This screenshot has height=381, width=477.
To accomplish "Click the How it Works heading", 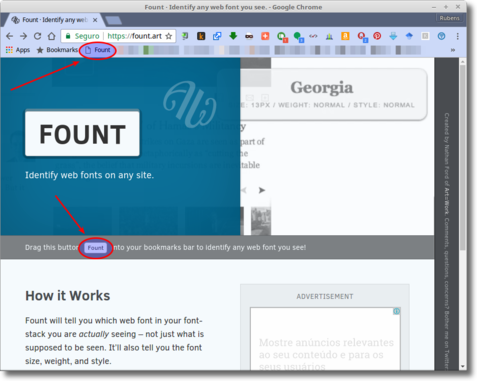I will pyautogui.click(x=68, y=296).
